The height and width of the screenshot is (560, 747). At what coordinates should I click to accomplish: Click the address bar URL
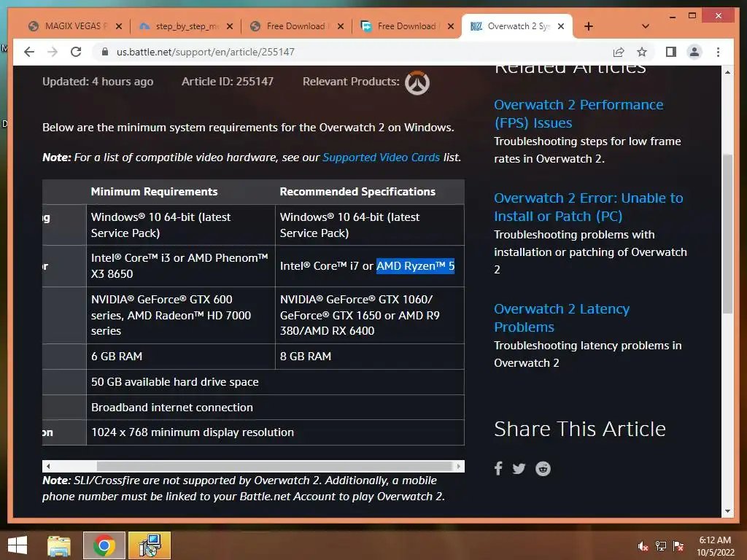tap(205, 52)
